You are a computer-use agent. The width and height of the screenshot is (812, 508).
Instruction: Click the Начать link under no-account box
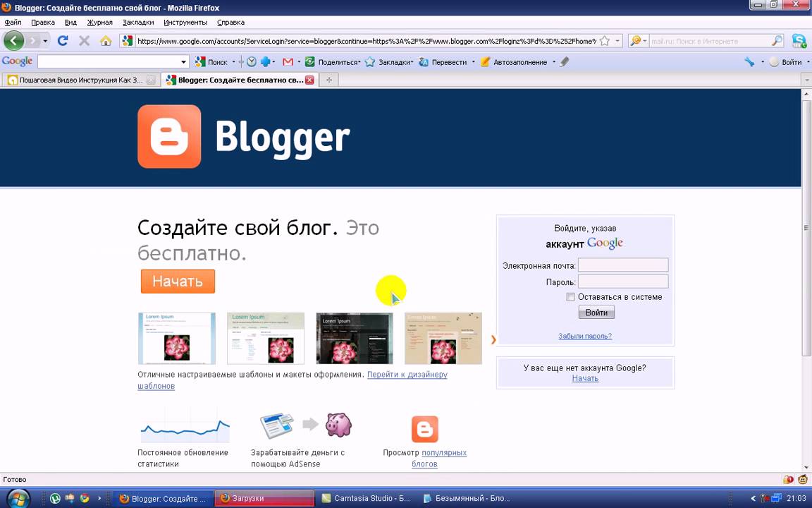[585, 378]
